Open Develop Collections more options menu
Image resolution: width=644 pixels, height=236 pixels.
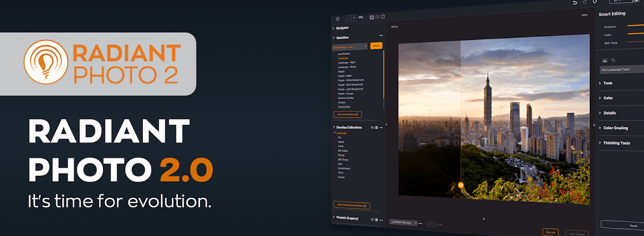[x=381, y=128]
